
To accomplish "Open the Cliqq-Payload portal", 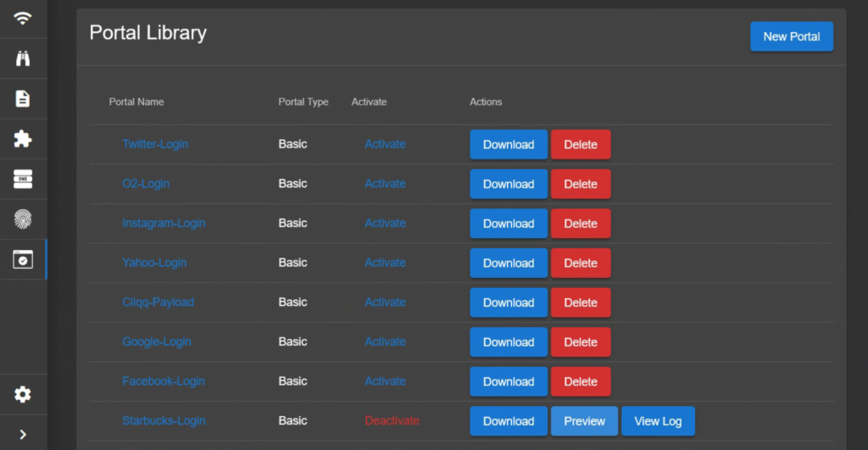I will click(158, 303).
